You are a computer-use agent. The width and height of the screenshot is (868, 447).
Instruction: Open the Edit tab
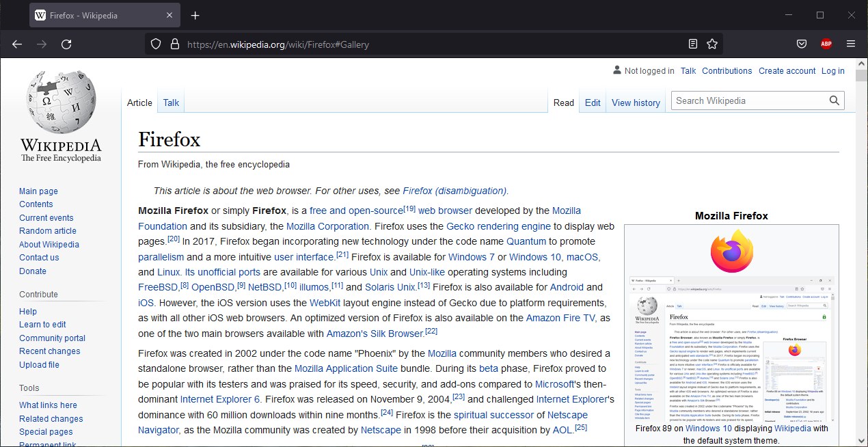[x=593, y=103]
